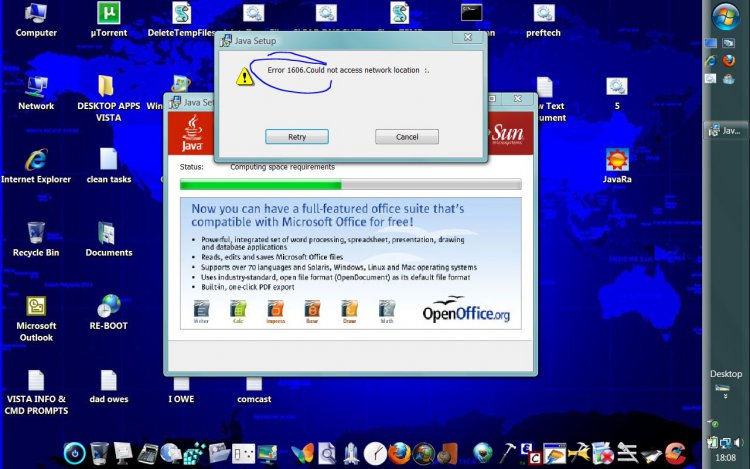Launch Firefox from the bottom dock
This screenshot has height=469, width=750.
click(399, 453)
